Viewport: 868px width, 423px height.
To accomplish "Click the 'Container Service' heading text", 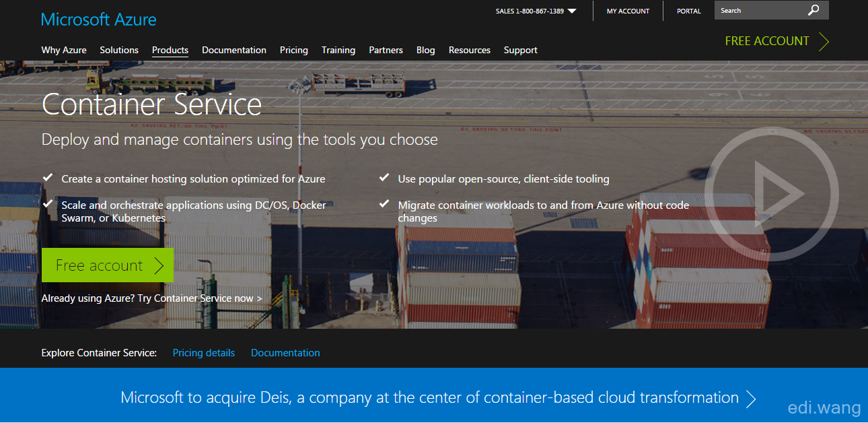I will coord(151,104).
